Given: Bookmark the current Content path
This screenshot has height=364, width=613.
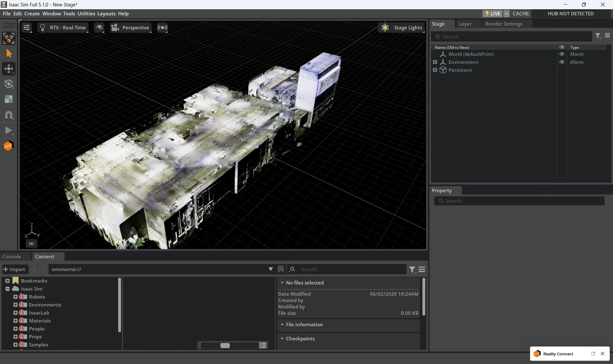Looking at the screenshot, I should coord(281,269).
